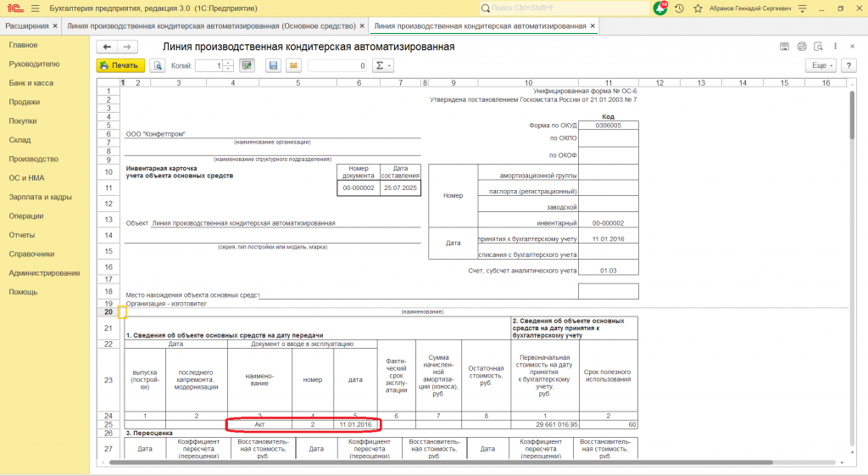Open favorites star icon
Screen dimensions: 868x476
[x=698, y=8]
